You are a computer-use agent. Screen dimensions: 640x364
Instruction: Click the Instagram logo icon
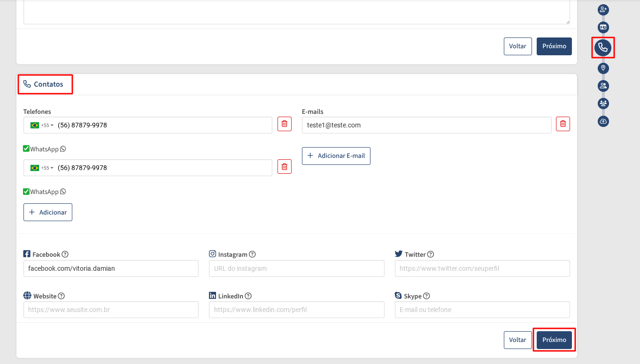[x=212, y=254]
